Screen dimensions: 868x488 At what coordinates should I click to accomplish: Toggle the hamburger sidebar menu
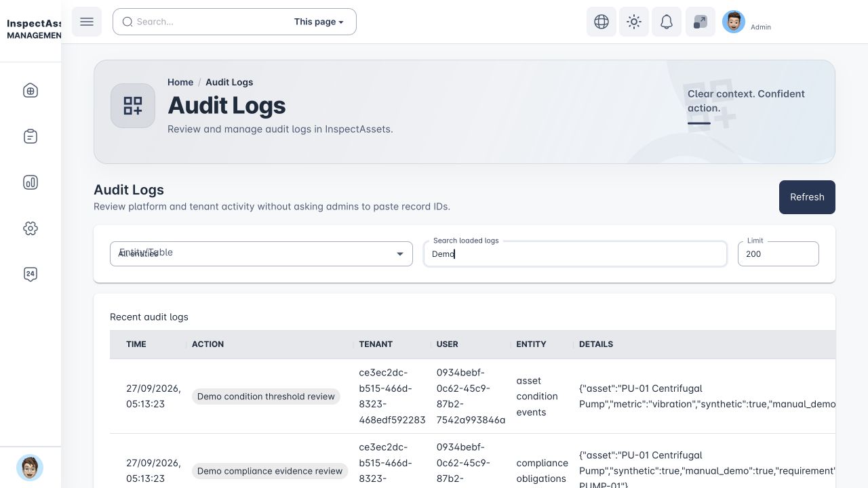click(x=87, y=22)
